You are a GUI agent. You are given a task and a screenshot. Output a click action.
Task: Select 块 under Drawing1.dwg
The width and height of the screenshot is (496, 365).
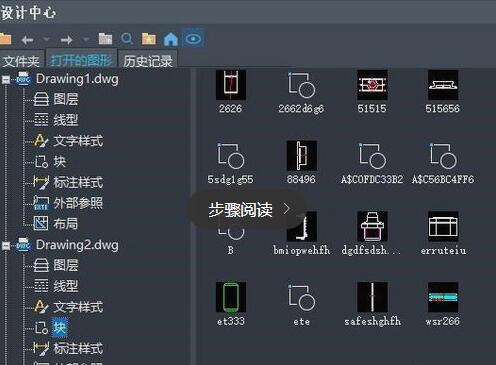[60, 162]
